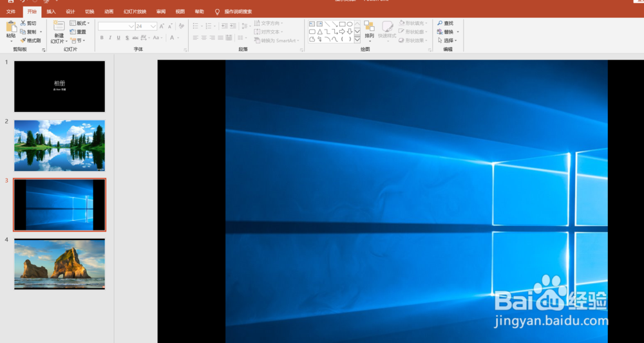
Task: Open the Section (节) dropdown
Action: (x=78, y=40)
